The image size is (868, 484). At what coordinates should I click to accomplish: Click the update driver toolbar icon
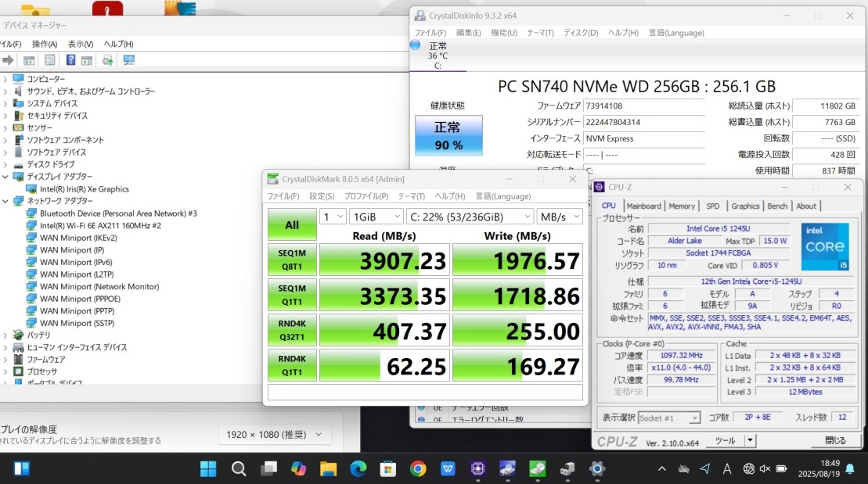pos(107,60)
